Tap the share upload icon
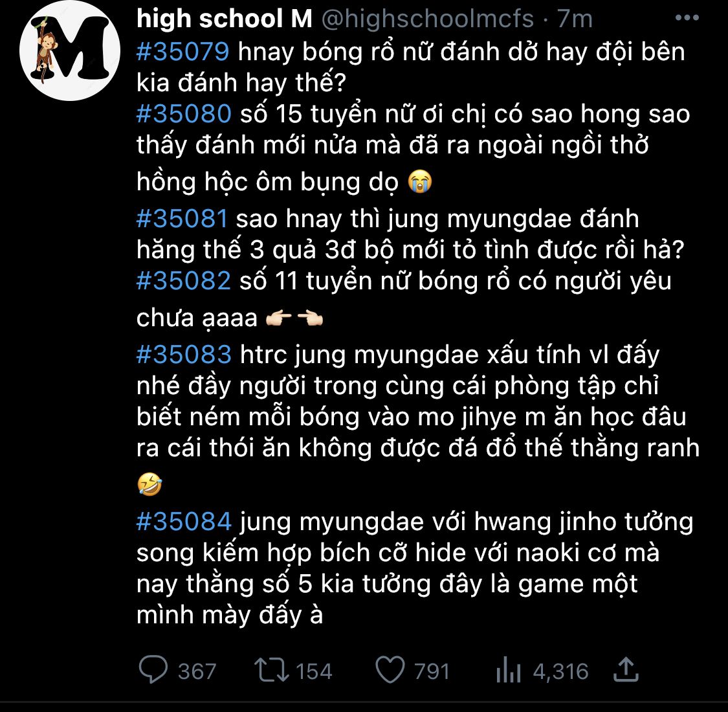Screen dimensions: 728x712 [x=626, y=671]
